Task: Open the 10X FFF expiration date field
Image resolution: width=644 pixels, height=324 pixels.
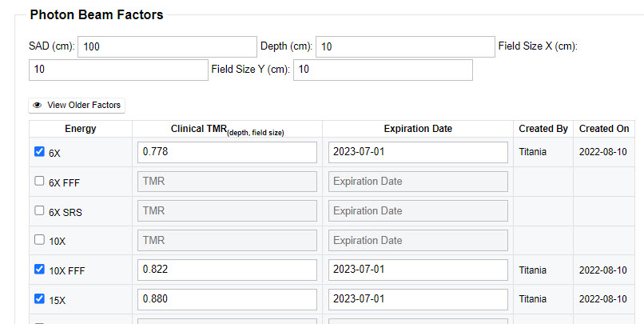Action: pyautogui.click(x=418, y=270)
